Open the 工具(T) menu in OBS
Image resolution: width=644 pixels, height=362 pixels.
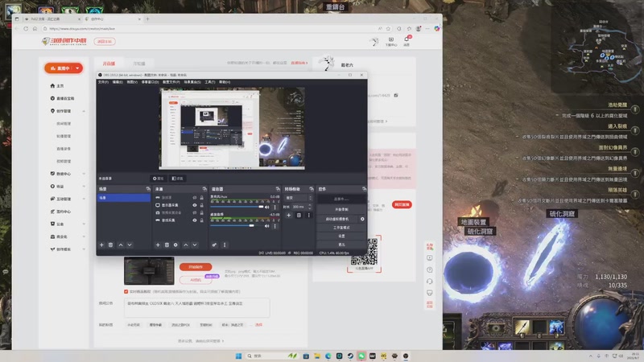click(210, 82)
